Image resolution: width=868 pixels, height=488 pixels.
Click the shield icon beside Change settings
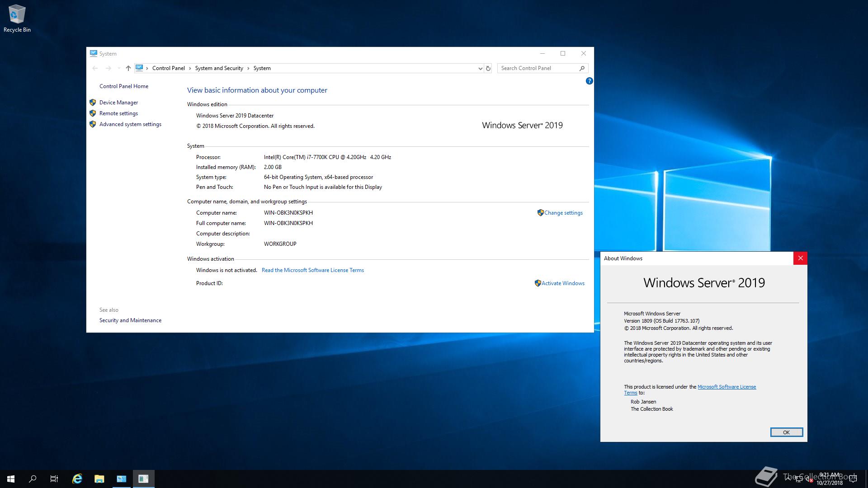click(x=540, y=213)
